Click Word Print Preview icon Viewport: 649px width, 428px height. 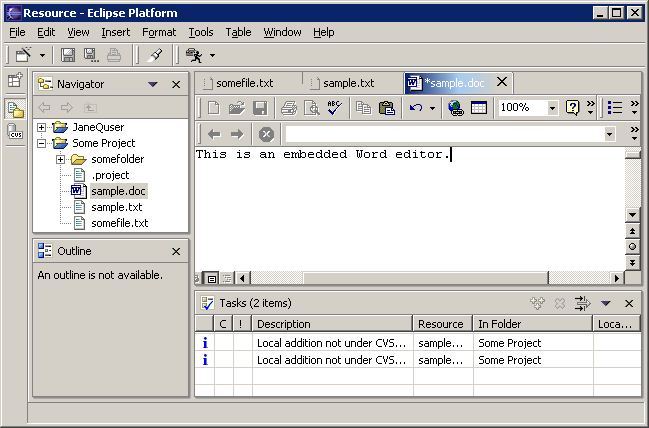[x=312, y=108]
